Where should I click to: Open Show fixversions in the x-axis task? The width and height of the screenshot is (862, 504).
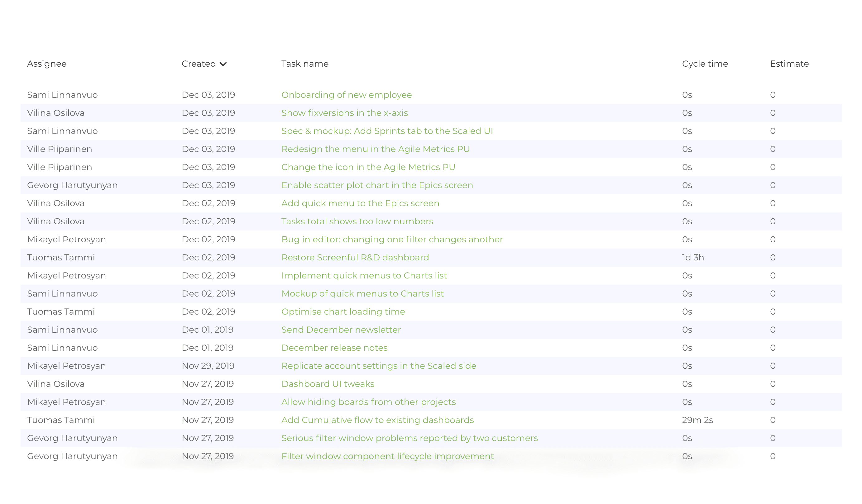[x=344, y=113]
